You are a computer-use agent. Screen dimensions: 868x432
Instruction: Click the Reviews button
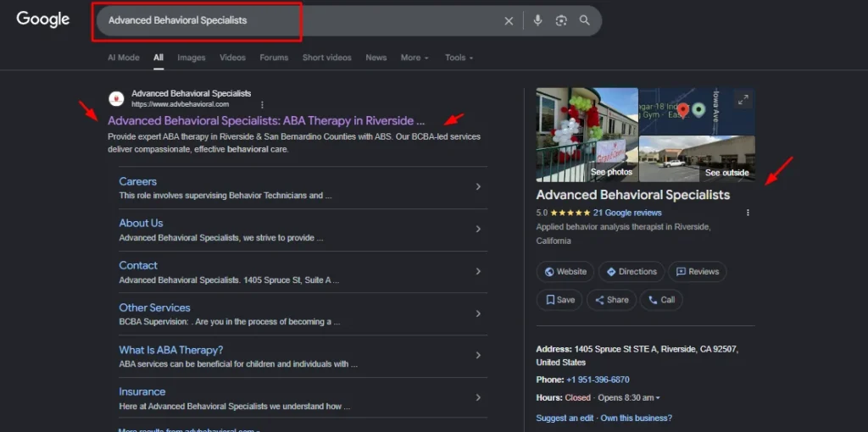[698, 272]
